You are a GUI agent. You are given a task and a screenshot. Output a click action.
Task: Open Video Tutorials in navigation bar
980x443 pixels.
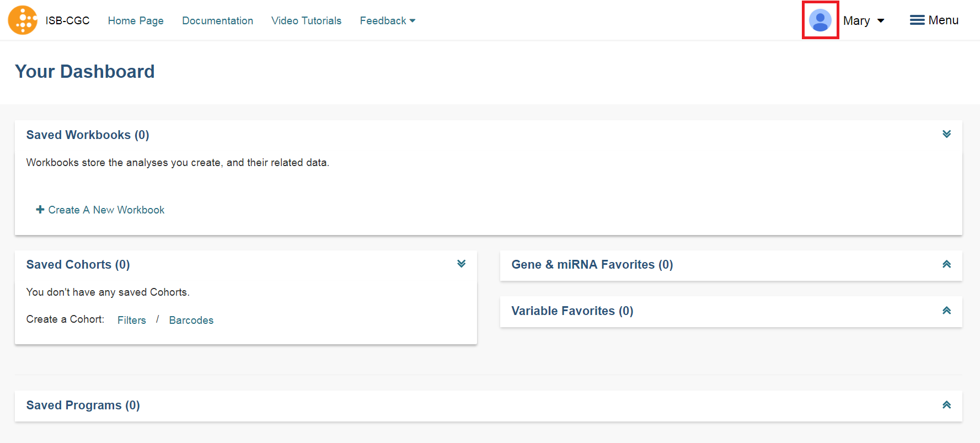pyautogui.click(x=306, y=20)
